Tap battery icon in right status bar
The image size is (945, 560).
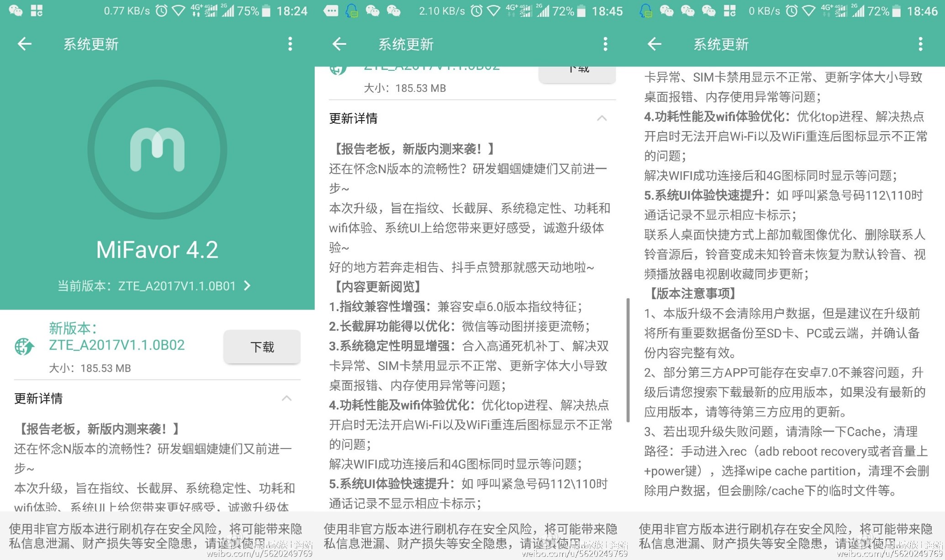click(897, 11)
